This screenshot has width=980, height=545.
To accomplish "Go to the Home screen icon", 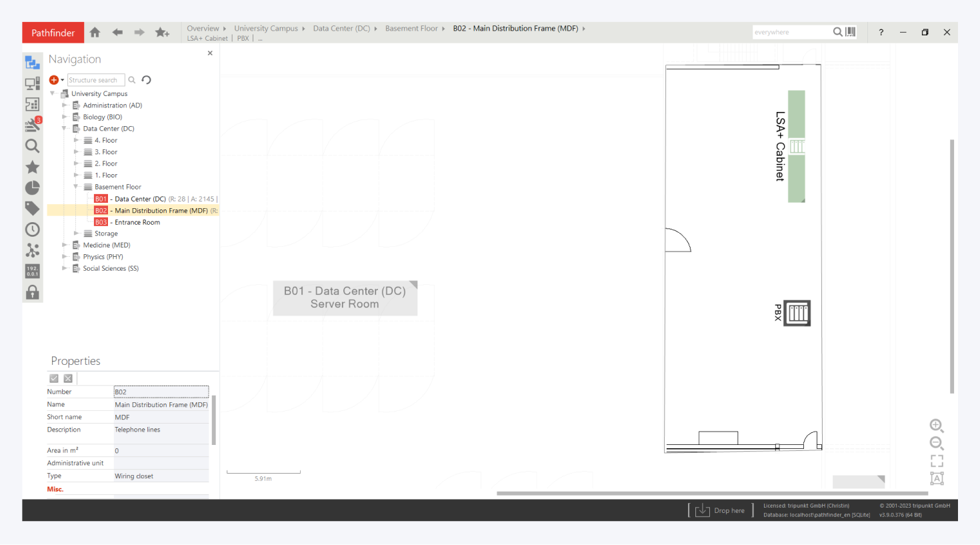I will click(x=95, y=32).
